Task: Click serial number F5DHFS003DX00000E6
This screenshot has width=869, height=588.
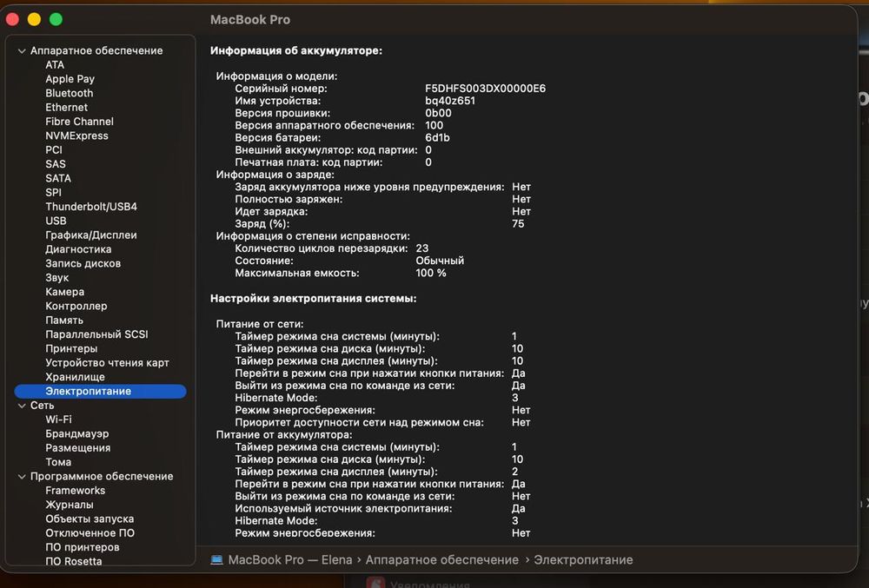Action: [x=485, y=89]
